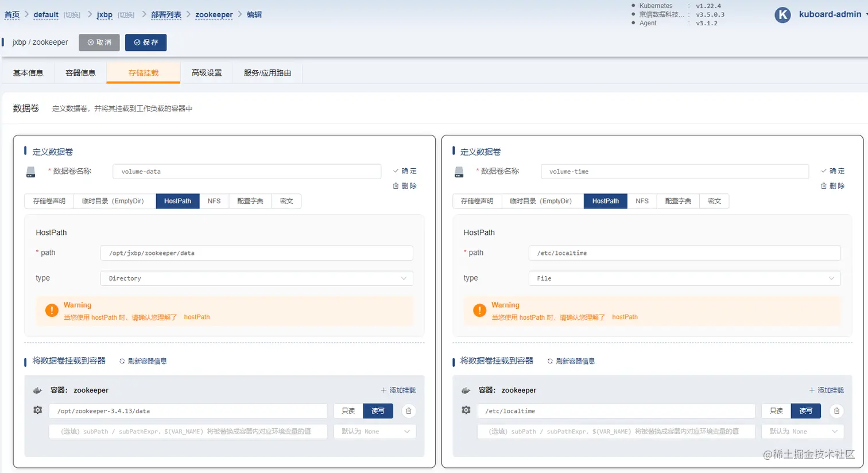Open the jxbp namespace breadcrumb link
This screenshot has width=868, height=473.
[x=104, y=15]
